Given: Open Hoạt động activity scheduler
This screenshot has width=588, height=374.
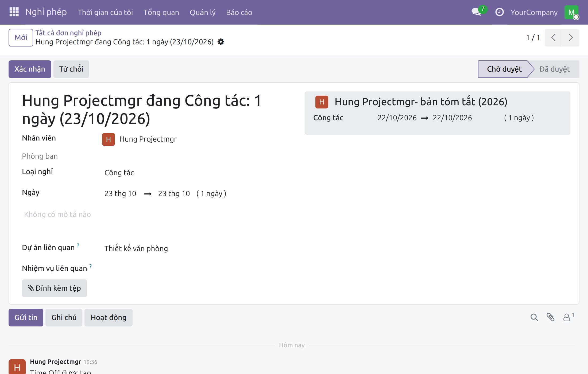Looking at the screenshot, I should [x=109, y=317].
